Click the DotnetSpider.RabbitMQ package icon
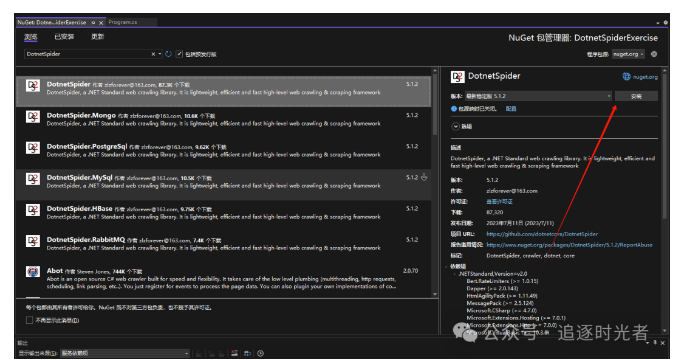 tap(33, 241)
